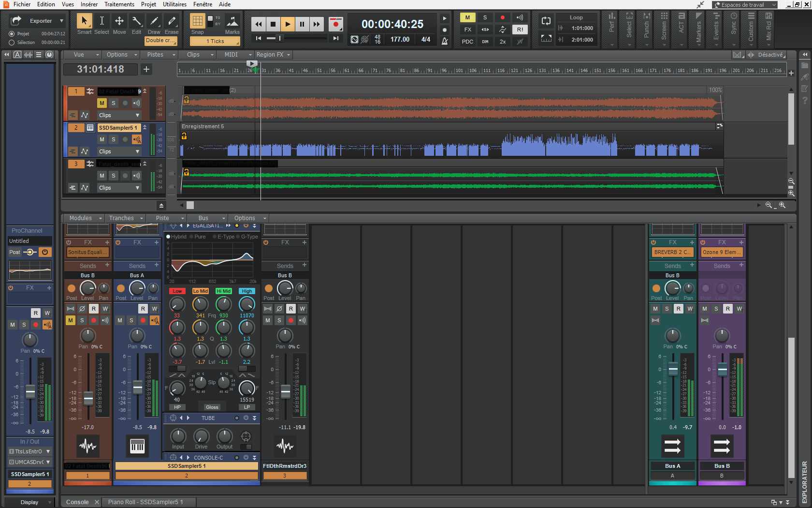Open the MIDI dropdown menu
Viewport: 812px width, 508px height.
pos(235,55)
